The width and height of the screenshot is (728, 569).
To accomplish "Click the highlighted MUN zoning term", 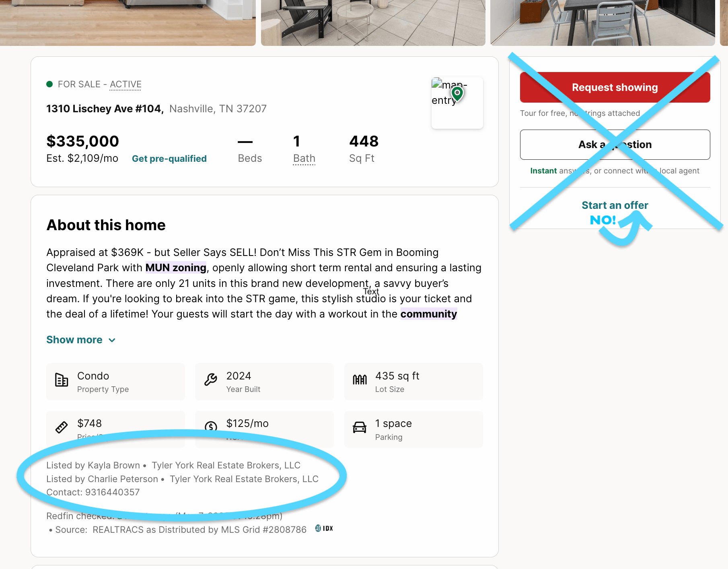I will pyautogui.click(x=176, y=268).
